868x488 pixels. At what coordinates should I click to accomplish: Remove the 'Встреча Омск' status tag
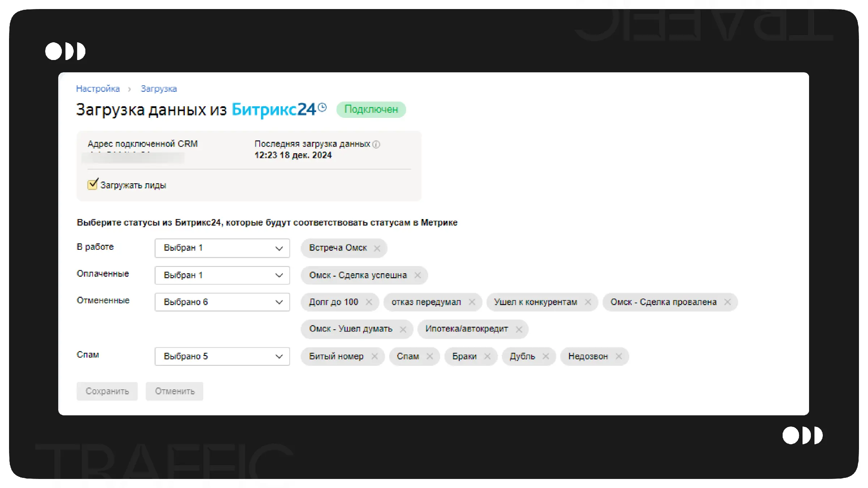coord(377,248)
